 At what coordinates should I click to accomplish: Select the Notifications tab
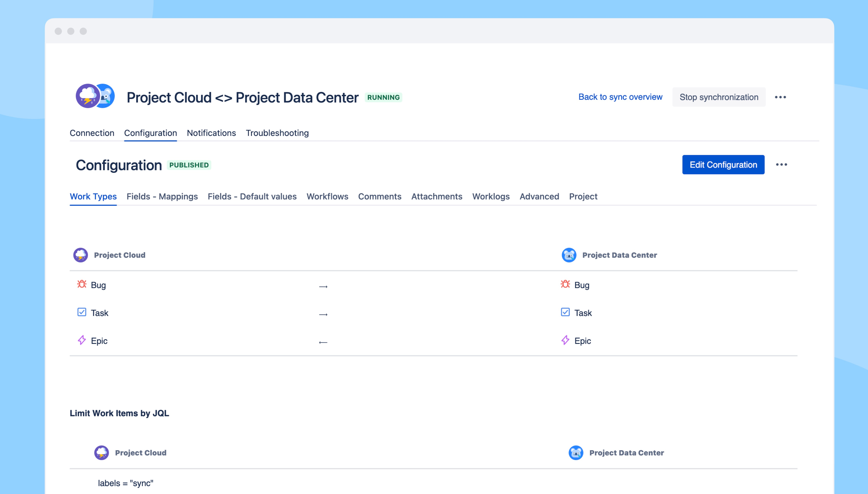pos(211,133)
